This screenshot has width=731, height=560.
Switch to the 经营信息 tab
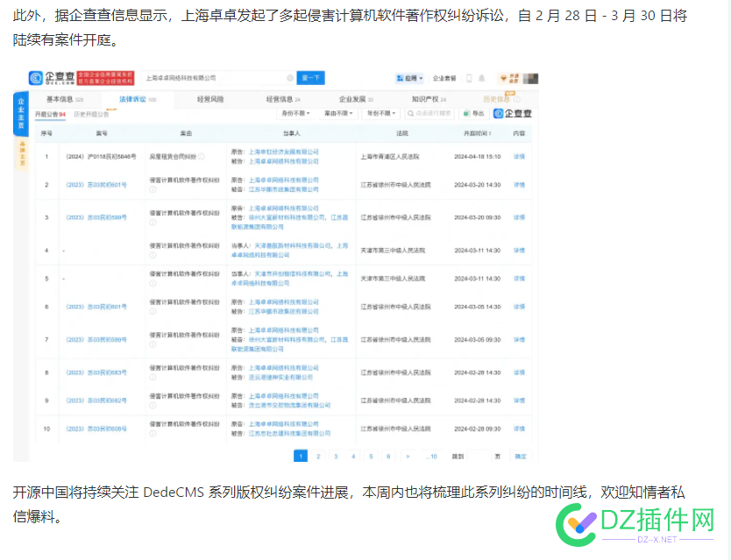(283, 99)
